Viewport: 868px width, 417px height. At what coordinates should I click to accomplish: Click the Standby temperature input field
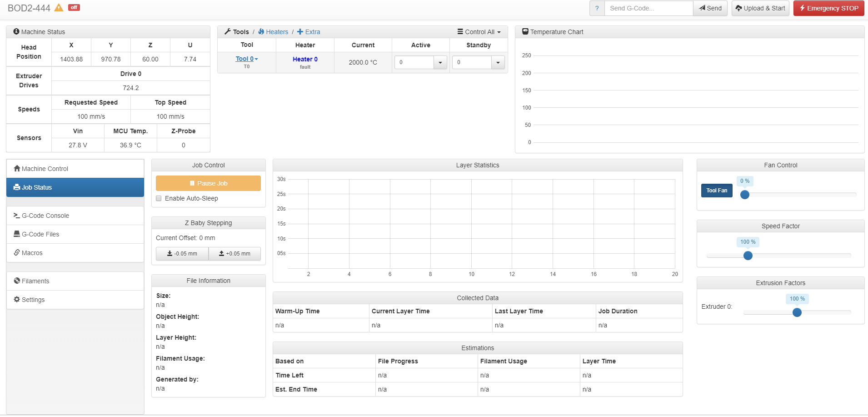[472, 62]
